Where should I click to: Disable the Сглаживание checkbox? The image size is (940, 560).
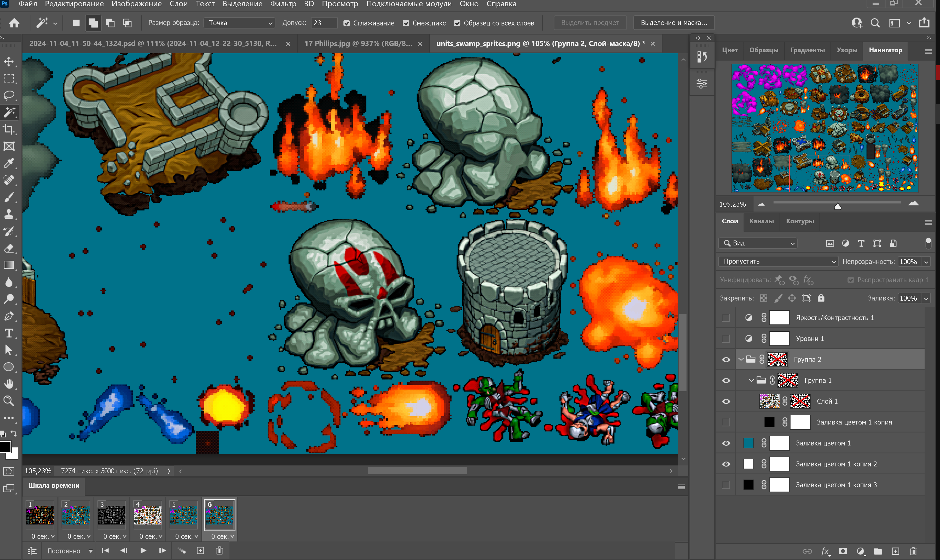tap(347, 23)
